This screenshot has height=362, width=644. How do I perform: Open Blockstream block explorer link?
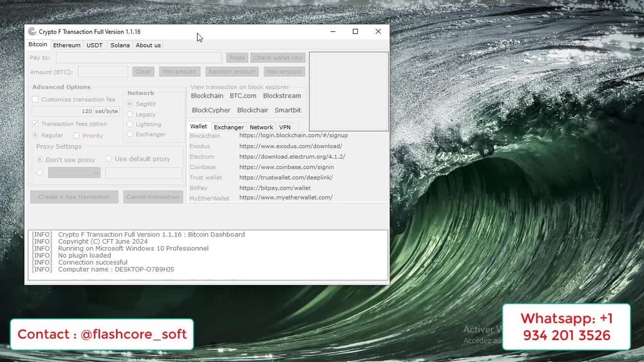pyautogui.click(x=282, y=96)
